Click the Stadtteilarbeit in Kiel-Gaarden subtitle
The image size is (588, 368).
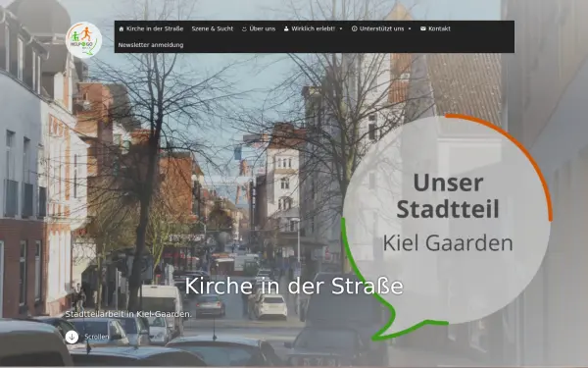pyautogui.click(x=128, y=314)
